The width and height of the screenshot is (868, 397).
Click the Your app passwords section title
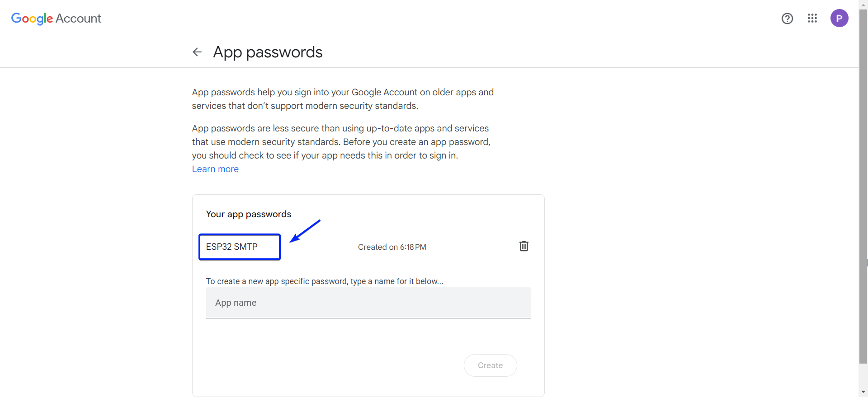tap(249, 214)
